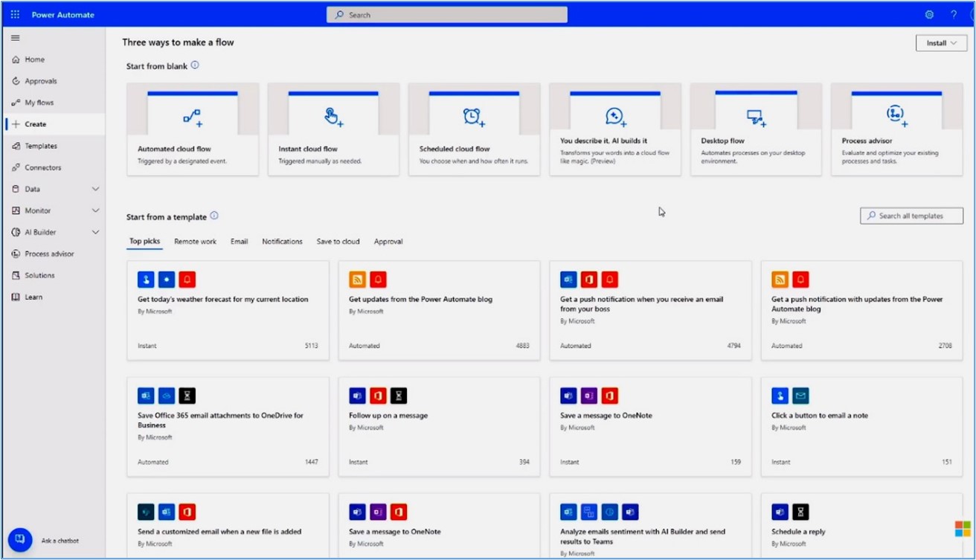Switch to the Approval tab
976x560 pixels.
tap(388, 242)
